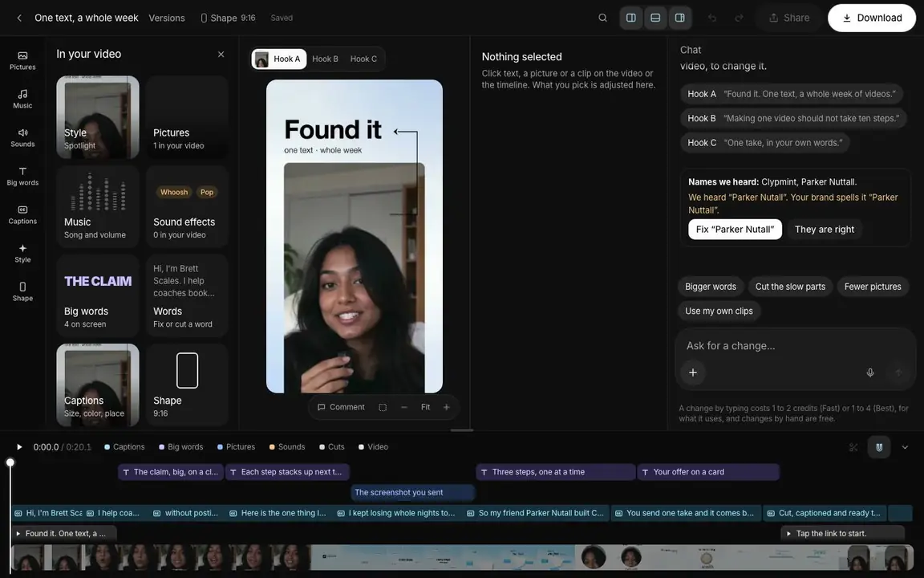Select the Fewer pictures suggestion
The height and width of the screenshot is (578, 924).
873,287
